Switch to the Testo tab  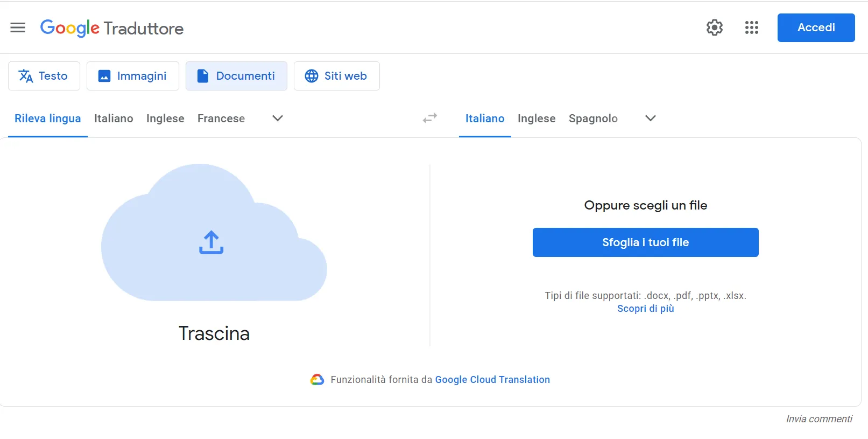(44, 76)
